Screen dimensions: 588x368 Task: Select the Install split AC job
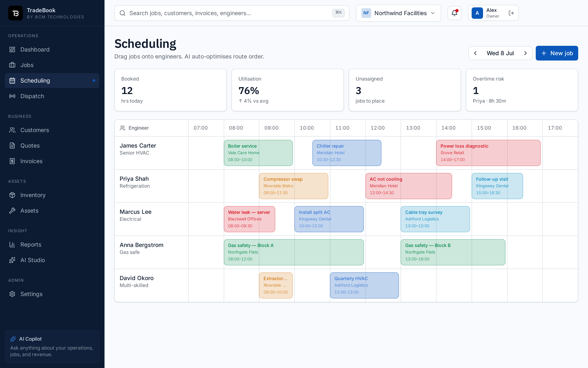coord(329,219)
